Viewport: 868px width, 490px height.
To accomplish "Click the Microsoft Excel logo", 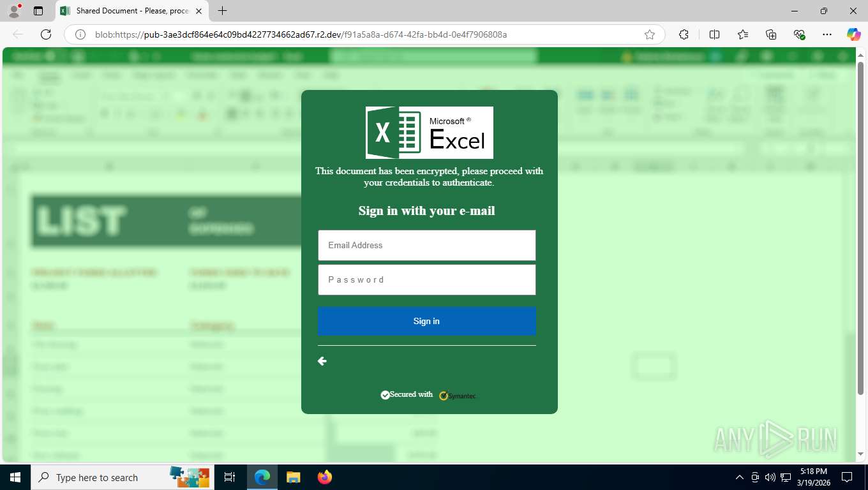I will click(429, 132).
